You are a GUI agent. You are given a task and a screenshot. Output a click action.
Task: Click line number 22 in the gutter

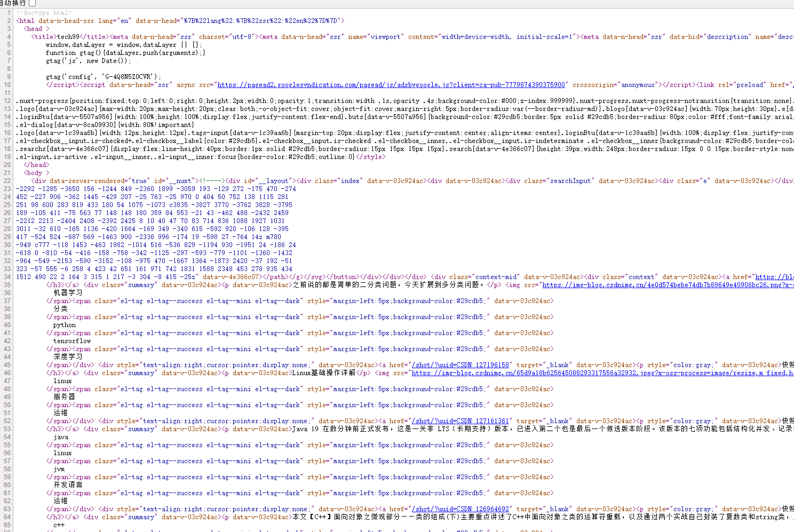[x=7, y=181]
